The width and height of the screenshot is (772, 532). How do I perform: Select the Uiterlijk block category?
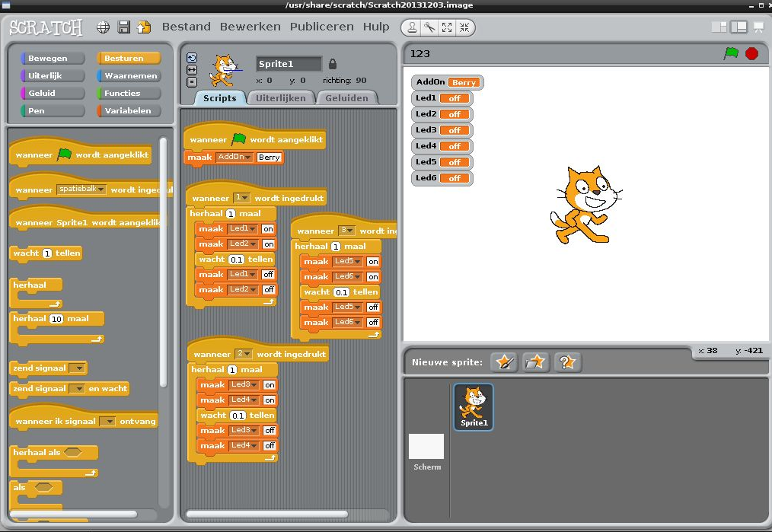click(x=53, y=76)
